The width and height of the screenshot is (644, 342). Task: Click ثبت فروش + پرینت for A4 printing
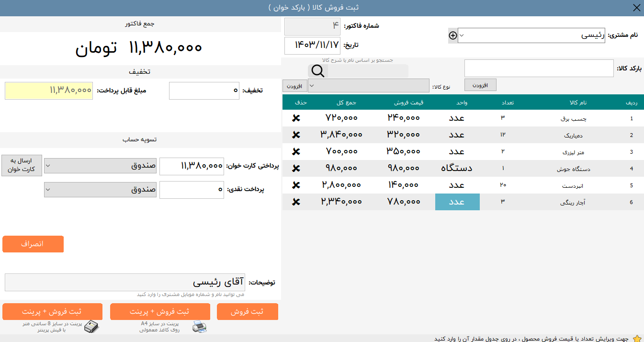(160, 311)
